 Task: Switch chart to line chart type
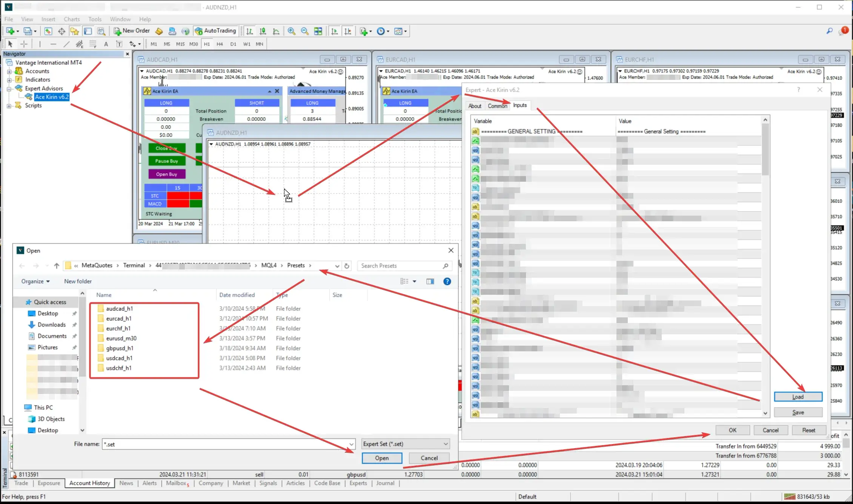point(276,31)
